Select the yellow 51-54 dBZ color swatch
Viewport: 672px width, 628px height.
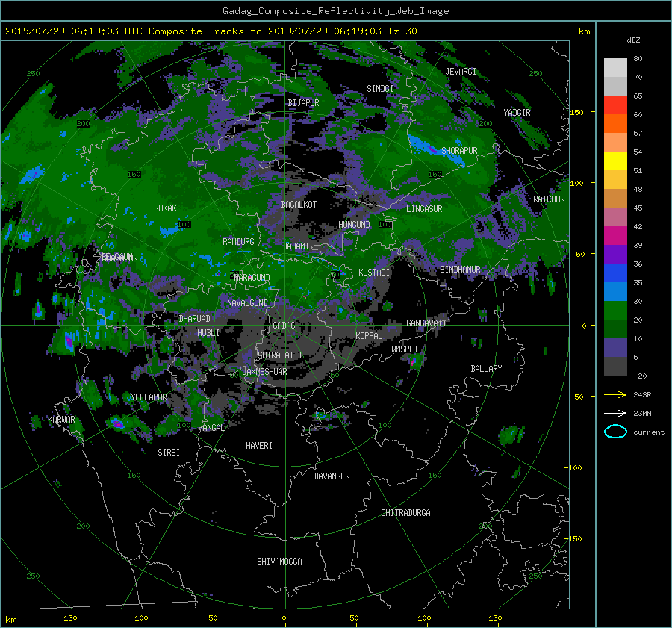615,161
